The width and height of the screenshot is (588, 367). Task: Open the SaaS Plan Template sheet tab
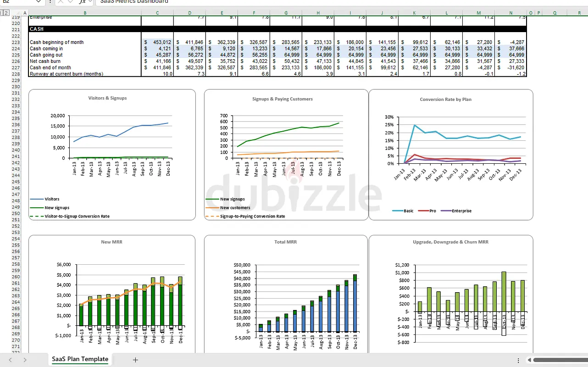click(80, 359)
